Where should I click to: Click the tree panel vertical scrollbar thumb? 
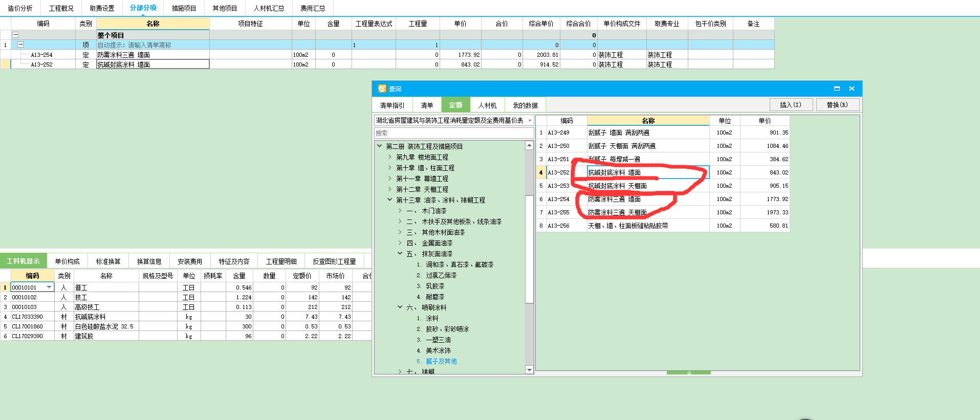530,249
